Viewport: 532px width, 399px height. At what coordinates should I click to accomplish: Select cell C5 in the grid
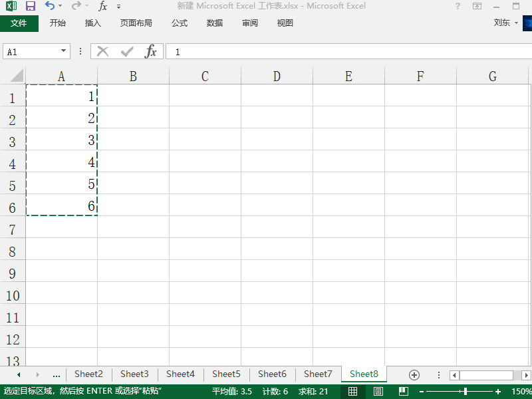pos(204,184)
